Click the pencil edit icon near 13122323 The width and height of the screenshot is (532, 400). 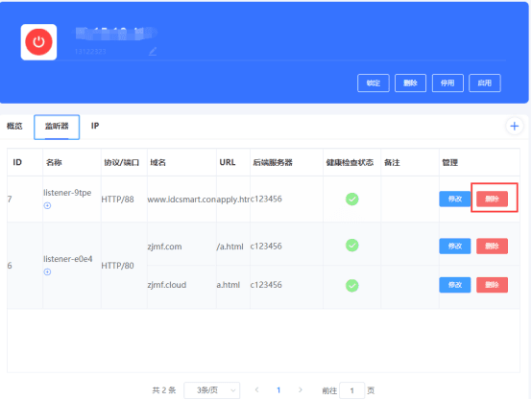tap(153, 52)
